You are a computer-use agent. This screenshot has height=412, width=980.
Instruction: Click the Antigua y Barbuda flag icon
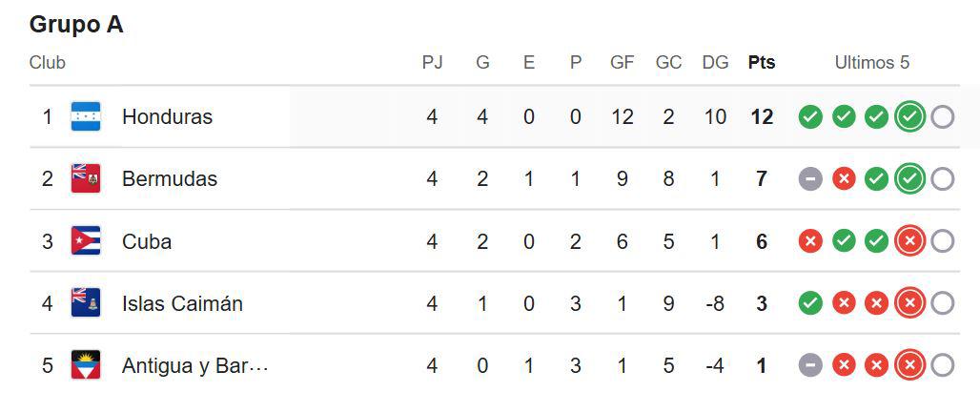click(86, 365)
